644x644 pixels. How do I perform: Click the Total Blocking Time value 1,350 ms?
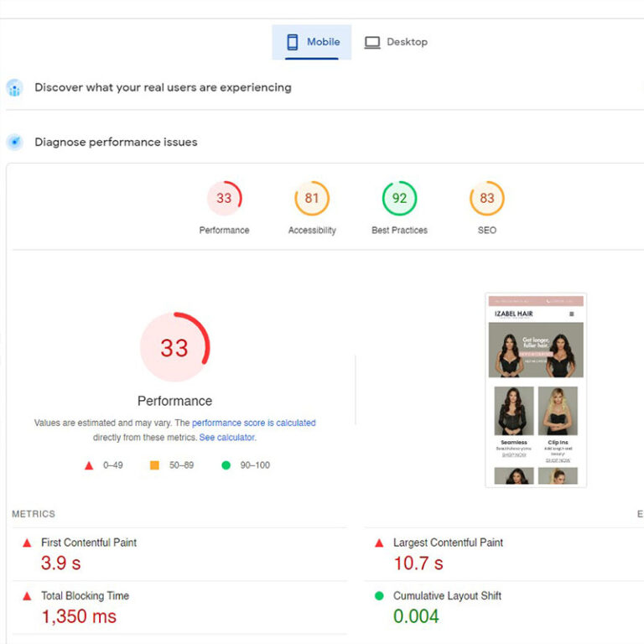pyautogui.click(x=79, y=616)
